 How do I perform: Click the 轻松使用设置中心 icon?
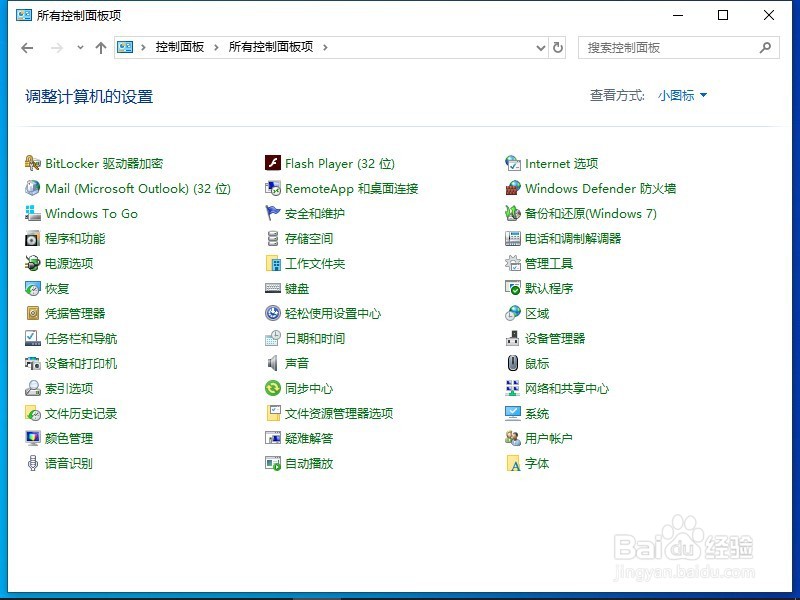[273, 313]
